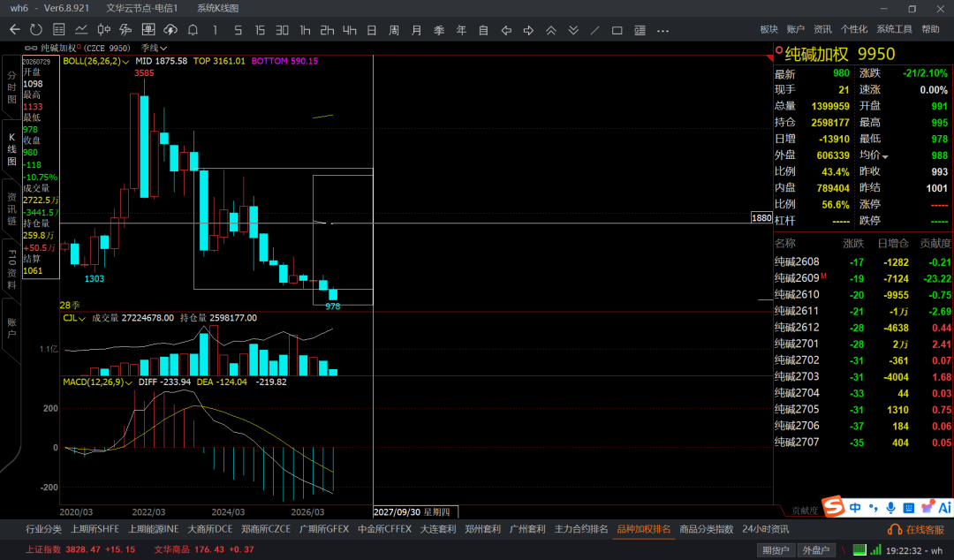
Task: Open the F10资料 side tab
Action: point(11,269)
